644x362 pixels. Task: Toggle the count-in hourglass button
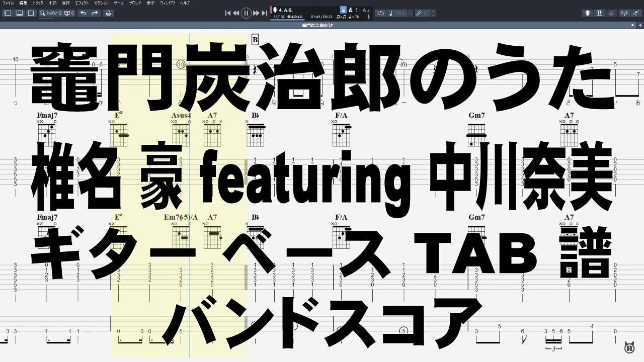(343, 10)
